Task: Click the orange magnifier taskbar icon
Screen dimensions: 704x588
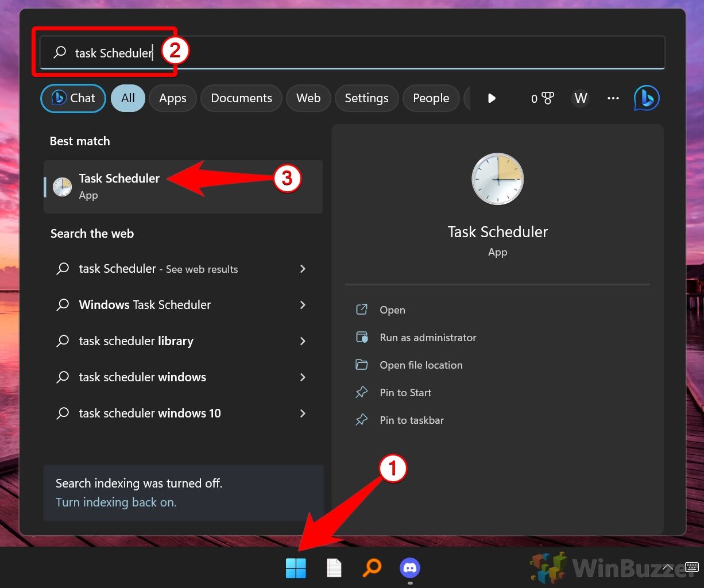Action: point(372,568)
